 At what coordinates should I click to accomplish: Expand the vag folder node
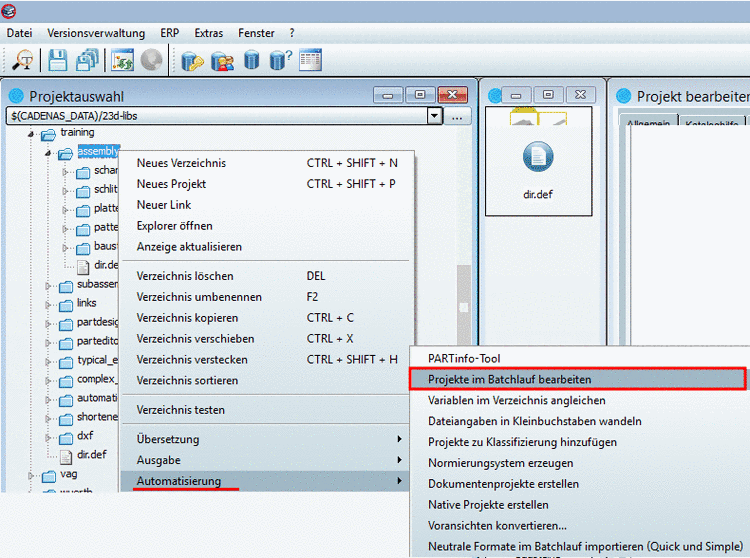click(31, 475)
